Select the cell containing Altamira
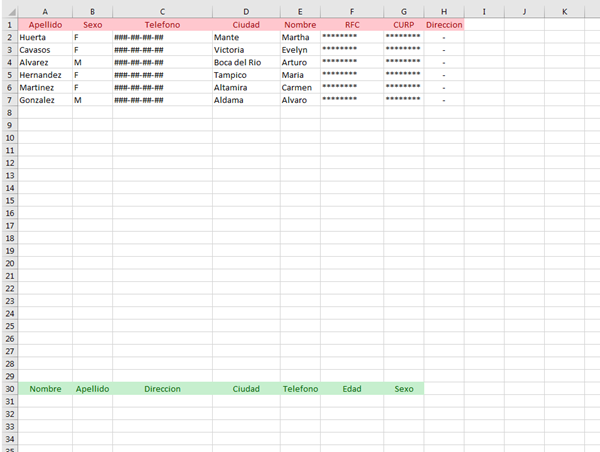Image resolution: width=600 pixels, height=452 pixels. point(246,88)
